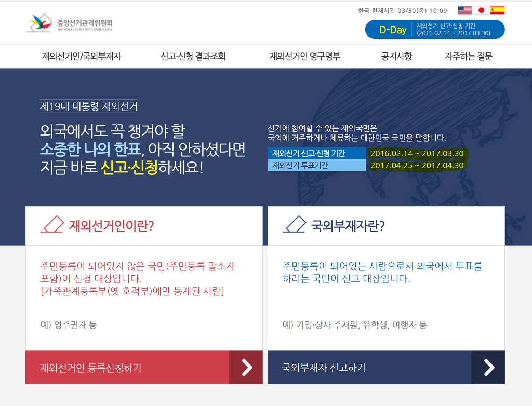
Task: Click the date range 2017.04.25 ~ 2017.04.30
Action: click(x=417, y=165)
